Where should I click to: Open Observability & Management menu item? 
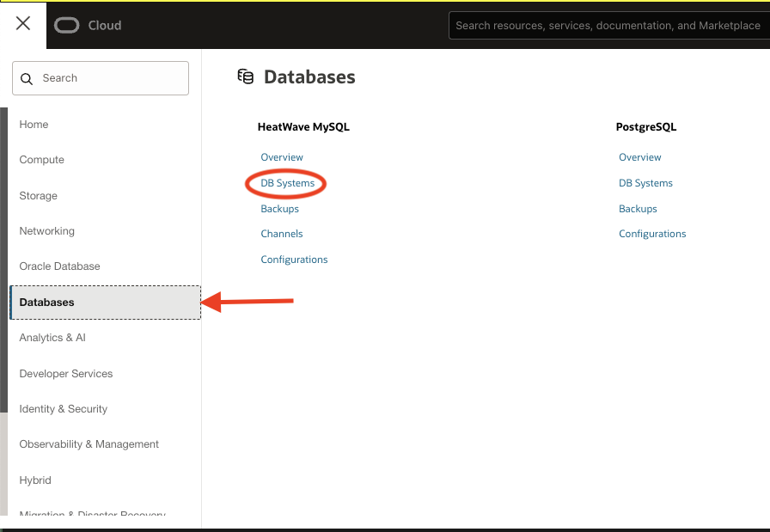[x=89, y=444]
